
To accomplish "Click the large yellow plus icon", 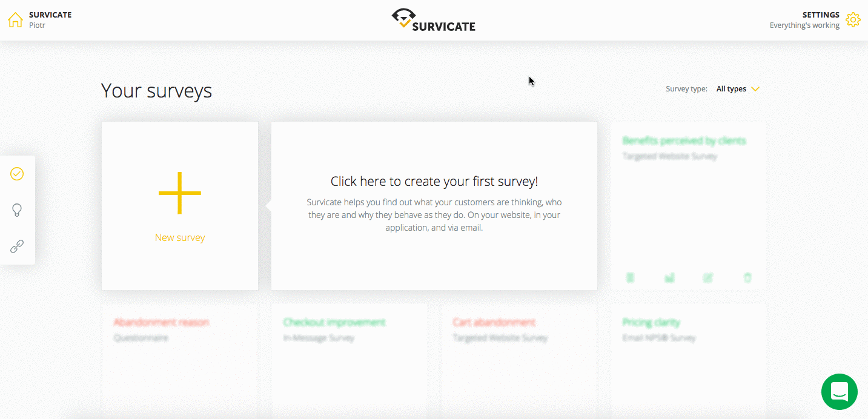I will tap(180, 193).
